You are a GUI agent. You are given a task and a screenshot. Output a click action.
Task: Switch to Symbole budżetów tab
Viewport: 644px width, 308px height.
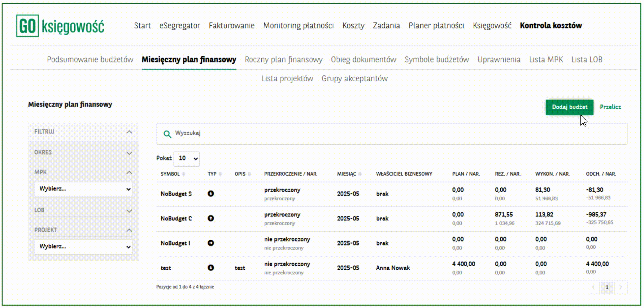pyautogui.click(x=437, y=60)
